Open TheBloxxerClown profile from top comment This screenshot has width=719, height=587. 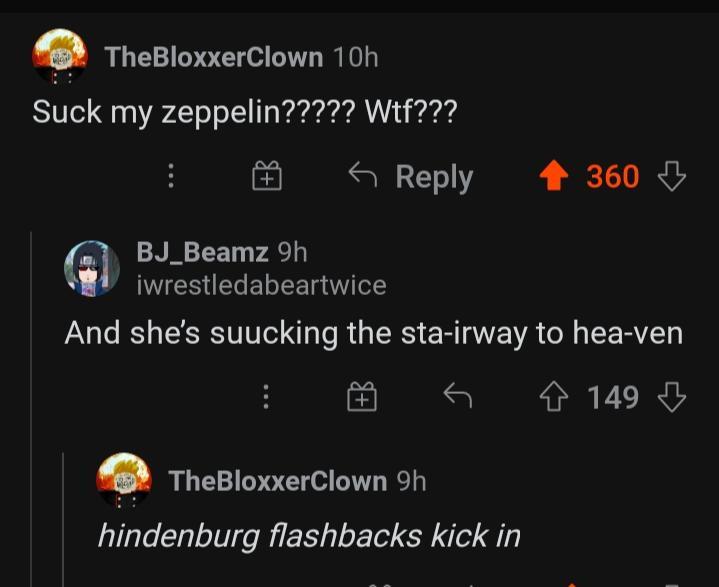click(214, 57)
